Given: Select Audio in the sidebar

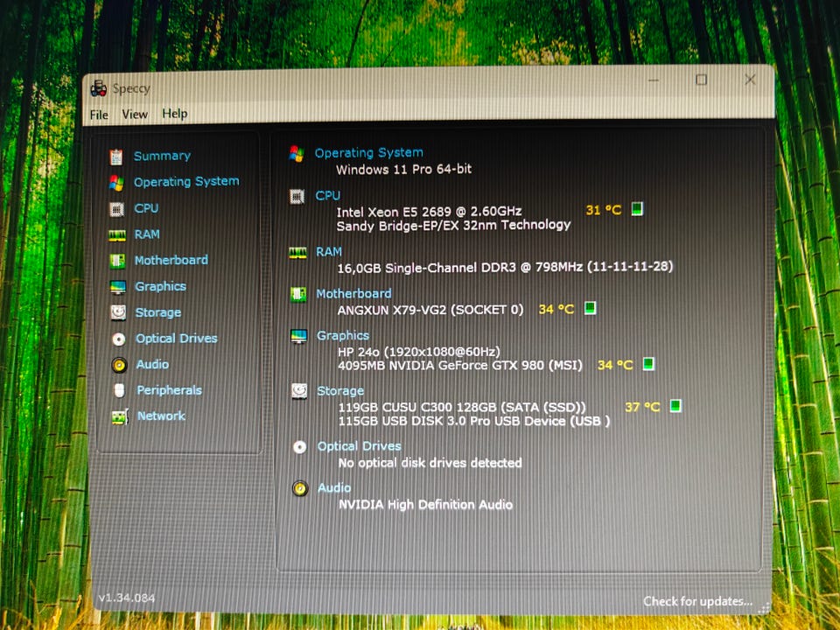Looking at the screenshot, I should [152, 364].
